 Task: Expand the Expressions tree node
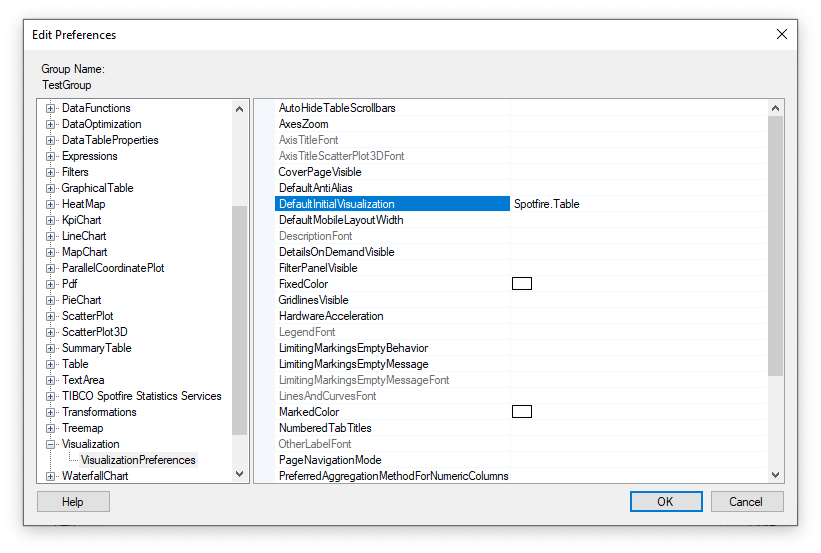click(x=50, y=157)
